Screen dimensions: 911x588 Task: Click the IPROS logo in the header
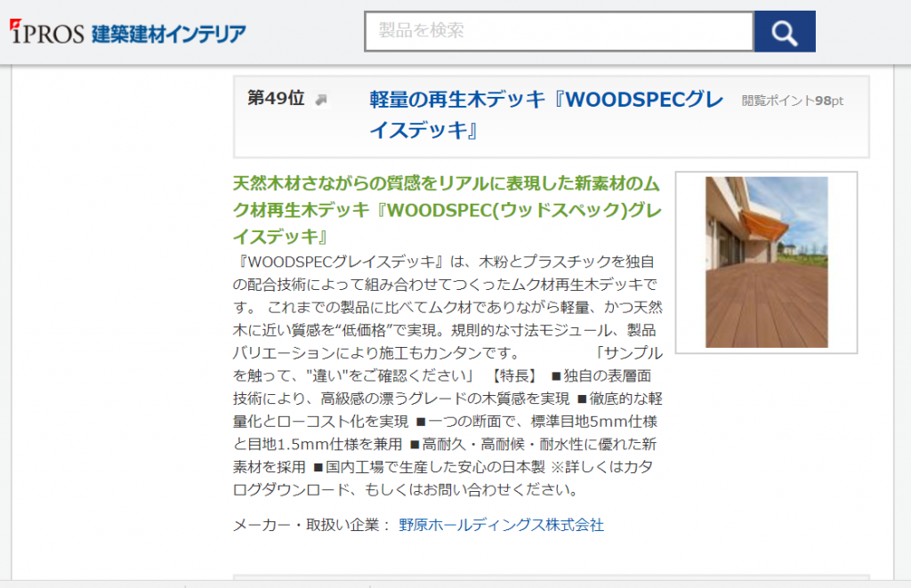pos(47,33)
